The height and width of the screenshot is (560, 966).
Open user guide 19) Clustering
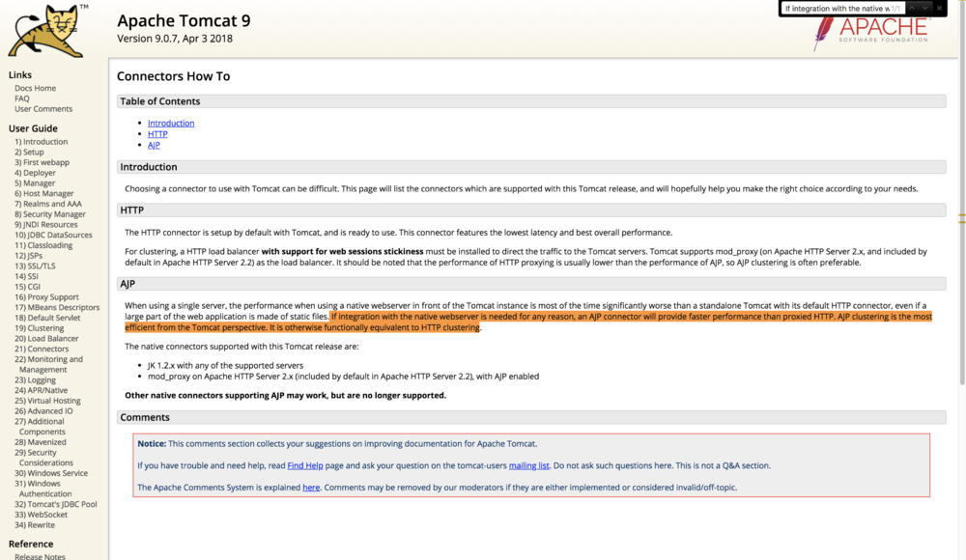(40, 328)
